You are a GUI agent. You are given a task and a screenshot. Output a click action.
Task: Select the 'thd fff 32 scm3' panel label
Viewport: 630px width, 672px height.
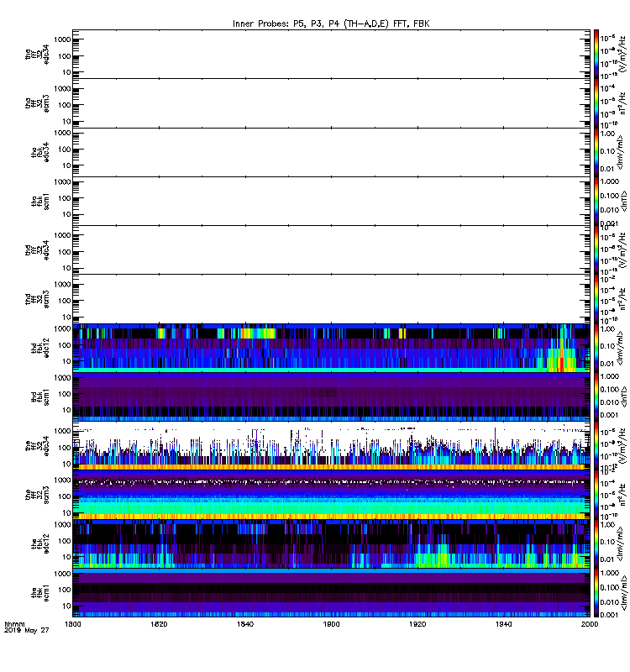point(37,299)
